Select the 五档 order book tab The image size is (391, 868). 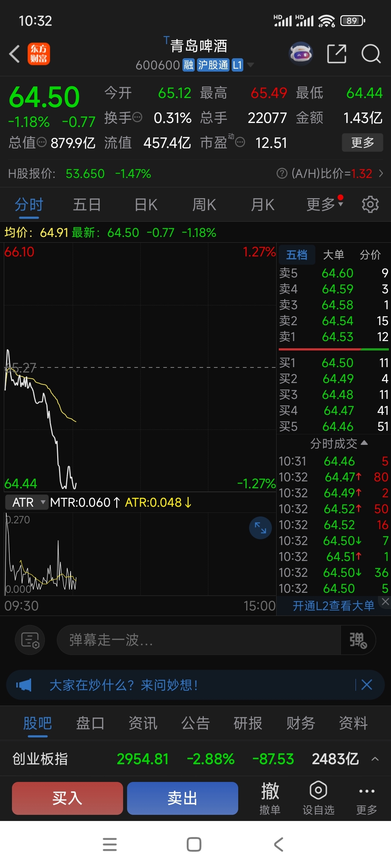point(297,255)
